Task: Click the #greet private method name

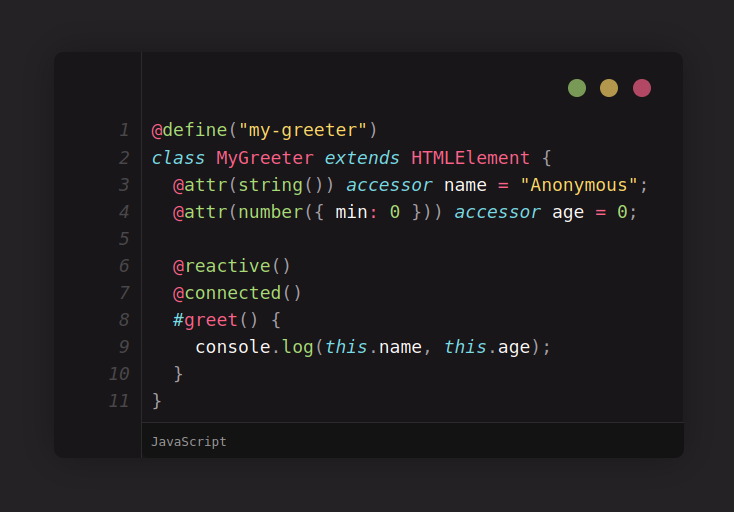Action: click(x=205, y=320)
